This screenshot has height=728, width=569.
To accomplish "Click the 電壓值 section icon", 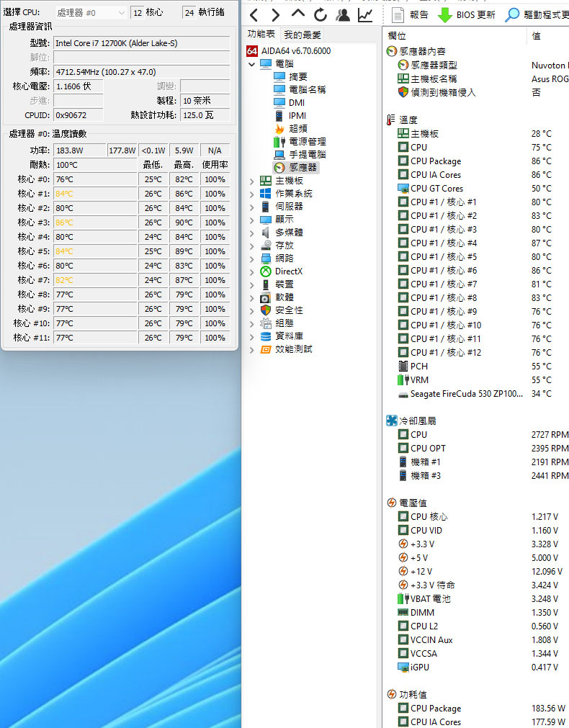I will pyautogui.click(x=392, y=503).
